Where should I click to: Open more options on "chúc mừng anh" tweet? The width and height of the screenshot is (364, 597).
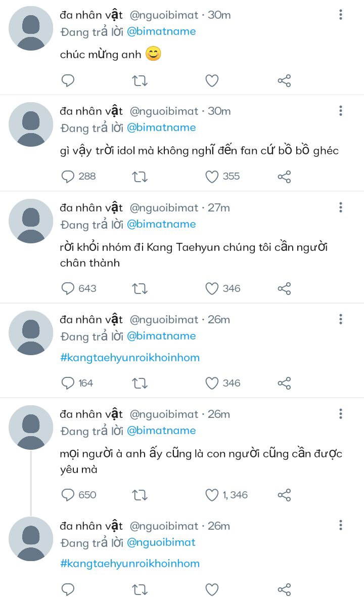point(341,15)
